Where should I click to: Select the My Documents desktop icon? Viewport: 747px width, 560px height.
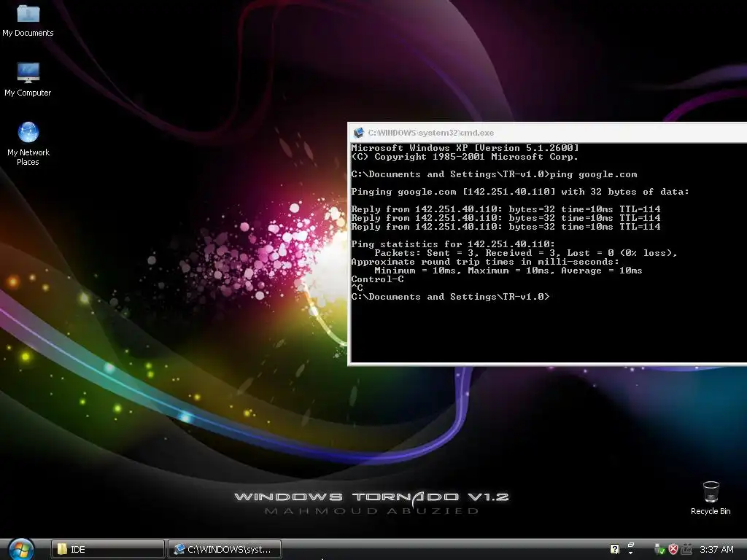[x=28, y=20]
